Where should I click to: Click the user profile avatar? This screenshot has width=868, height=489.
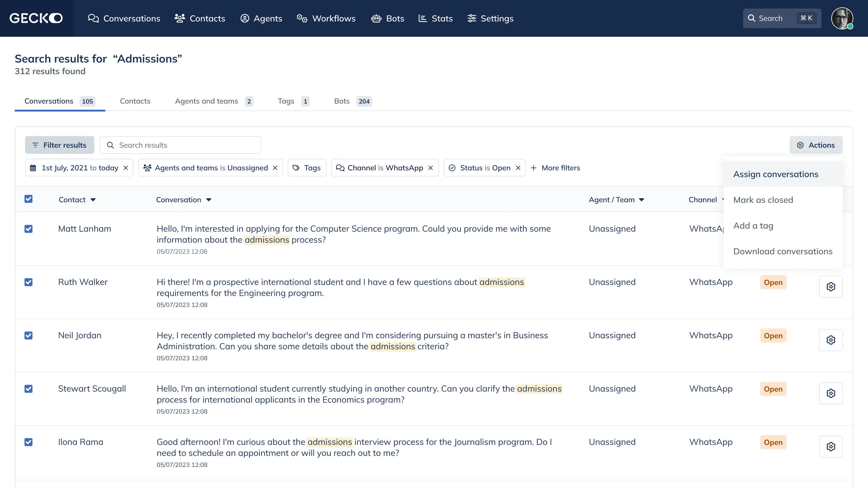point(842,18)
